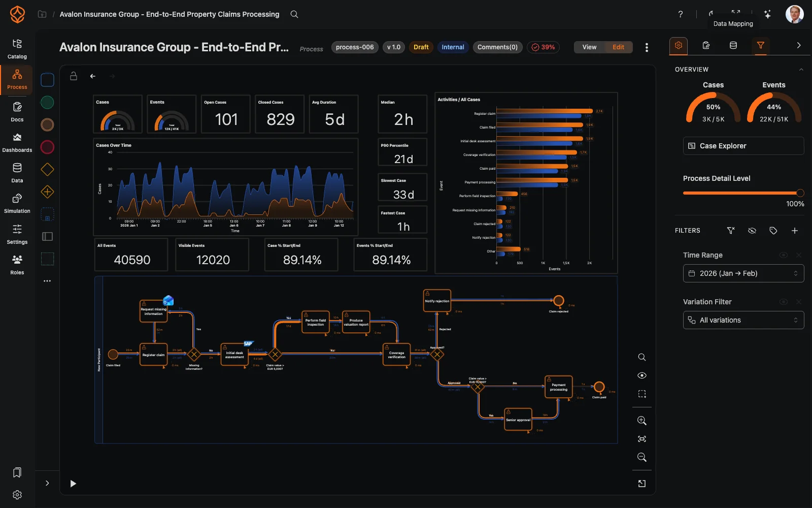Click the Draft status badge

[421, 47]
